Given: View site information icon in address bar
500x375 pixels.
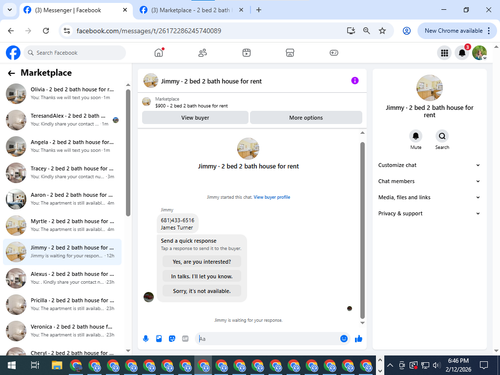Looking at the screenshot, I should pos(67,31).
